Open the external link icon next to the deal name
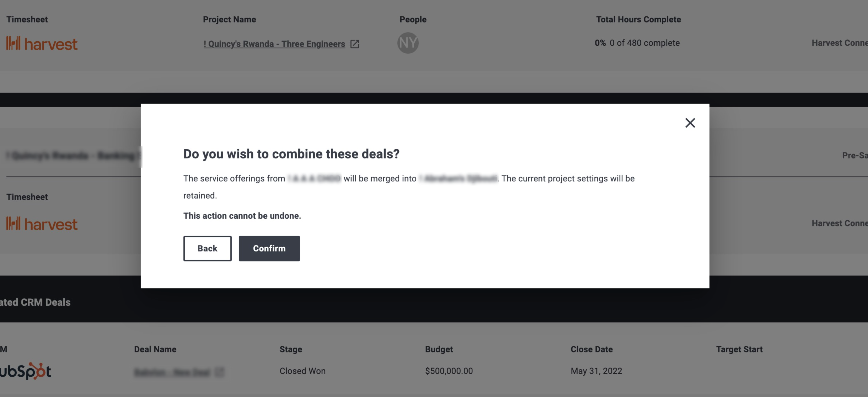Screen dimensions: 868x397 pos(220,372)
